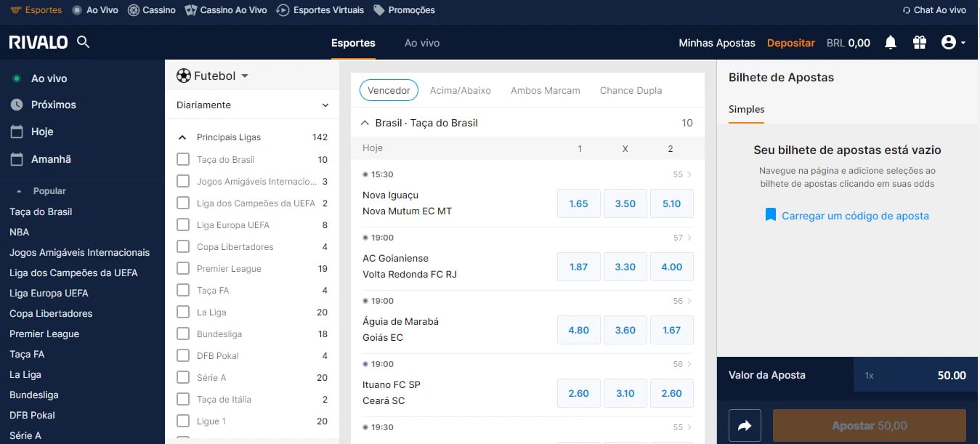Check the Liga Europa UEFA checkbox
Image resolution: width=980 pixels, height=444 pixels.
coord(183,225)
